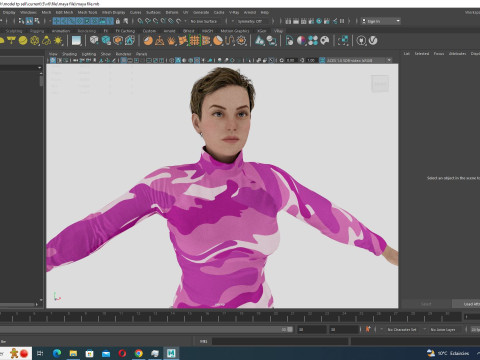
Task: Toggle highlighted selection mode button in status line
Action: tap(29, 21)
